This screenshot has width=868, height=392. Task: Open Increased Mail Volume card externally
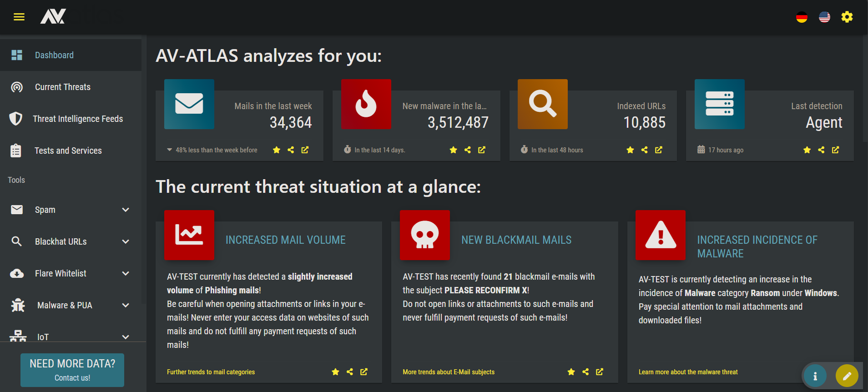coord(364,372)
